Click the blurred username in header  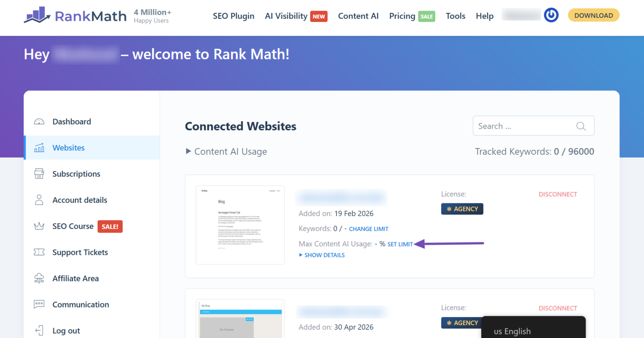[x=521, y=15]
